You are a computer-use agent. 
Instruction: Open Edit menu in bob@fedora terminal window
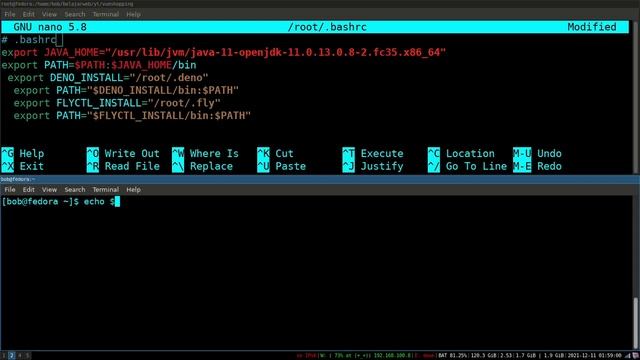click(28, 190)
